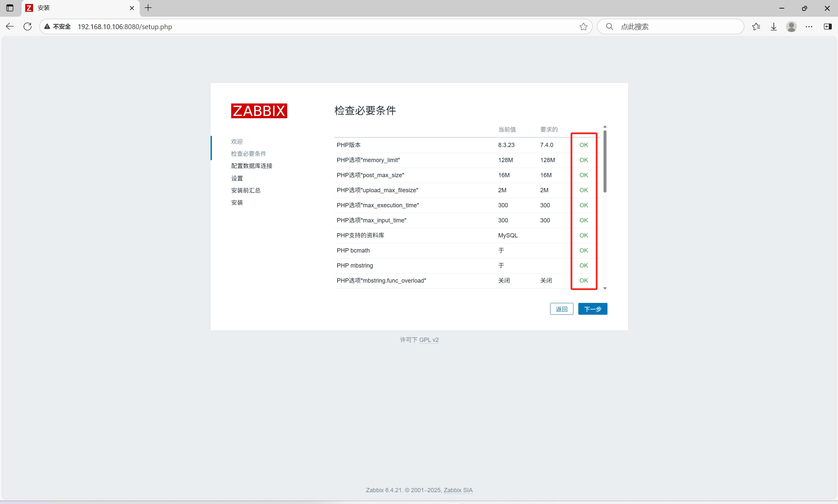
Task: Click the memory_limit row label
Action: (x=368, y=160)
